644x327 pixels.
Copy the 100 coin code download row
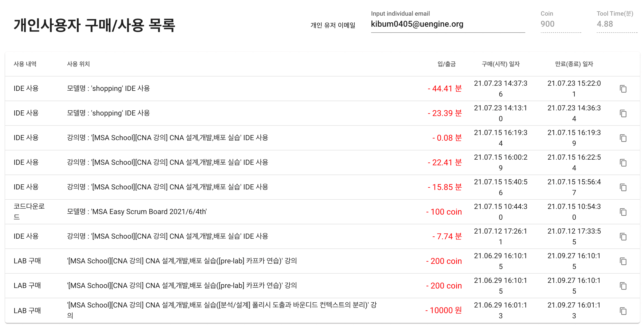[x=623, y=212]
